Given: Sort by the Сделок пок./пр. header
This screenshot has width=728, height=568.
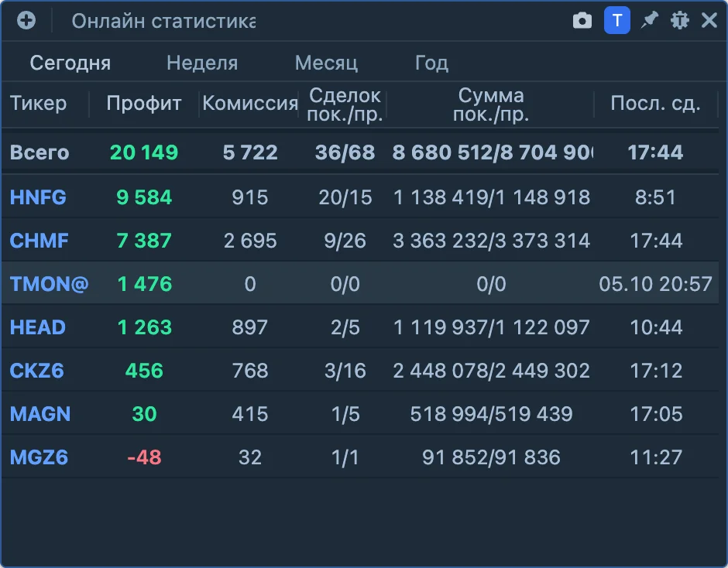Looking at the screenshot, I should (345, 105).
